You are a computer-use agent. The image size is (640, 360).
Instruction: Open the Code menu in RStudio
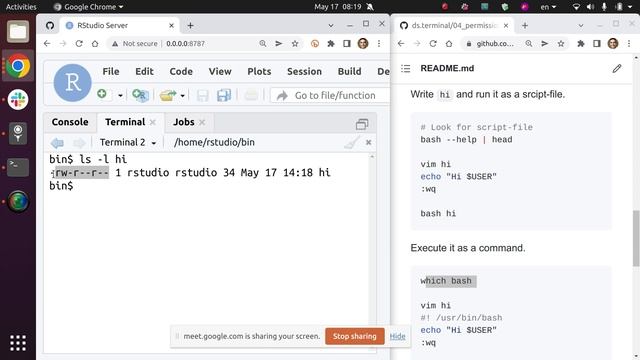[x=181, y=71]
